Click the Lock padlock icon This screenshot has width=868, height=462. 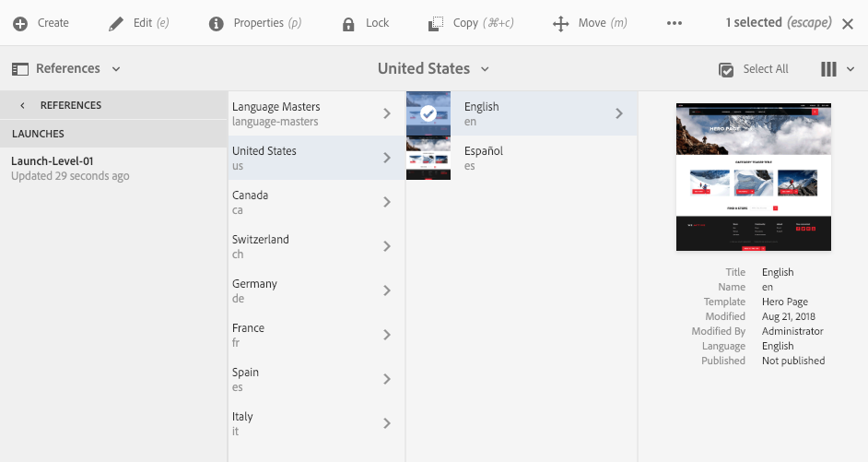(x=348, y=24)
